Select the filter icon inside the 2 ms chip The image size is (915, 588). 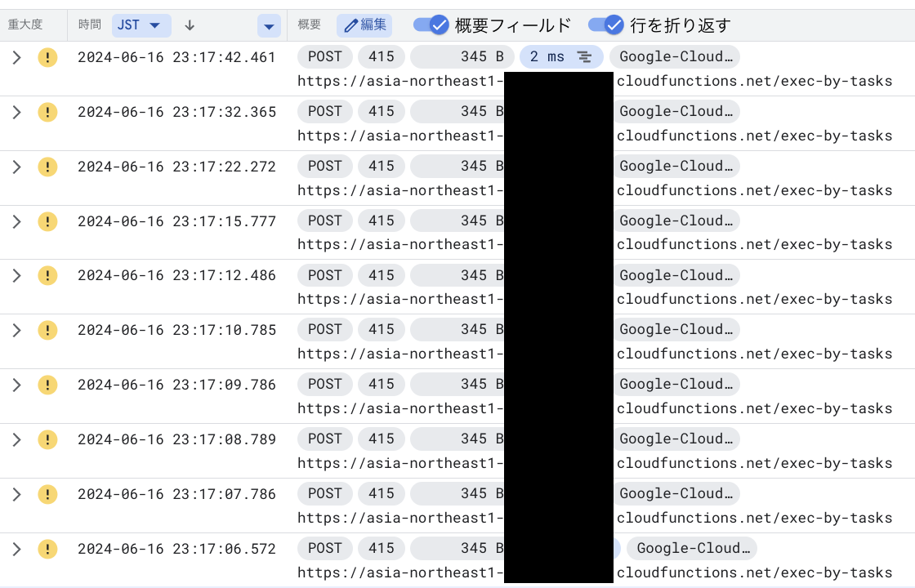[x=583, y=56]
